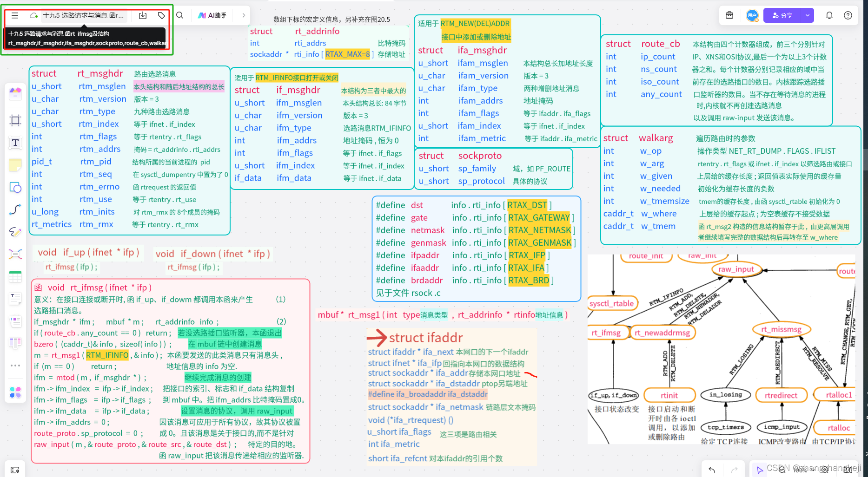Click 'rt_newaddrmsg' node in diagram
This screenshot has height=477, width=868.
(663, 333)
